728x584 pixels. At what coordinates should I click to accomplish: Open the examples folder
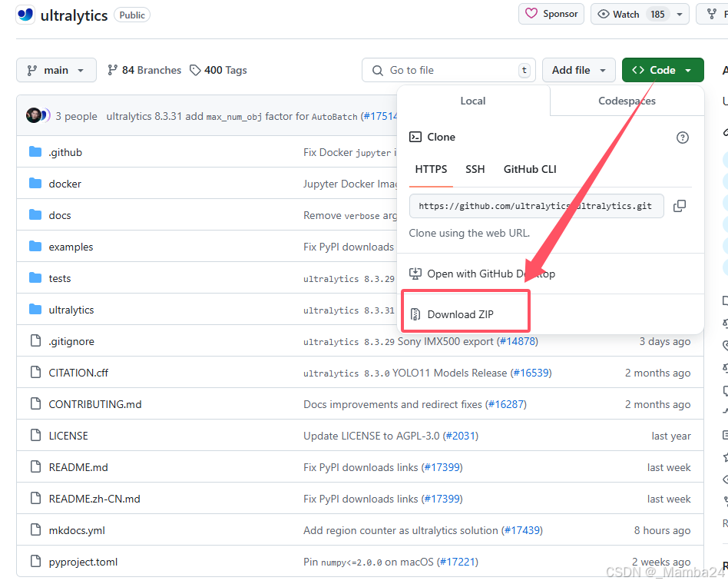pos(71,247)
